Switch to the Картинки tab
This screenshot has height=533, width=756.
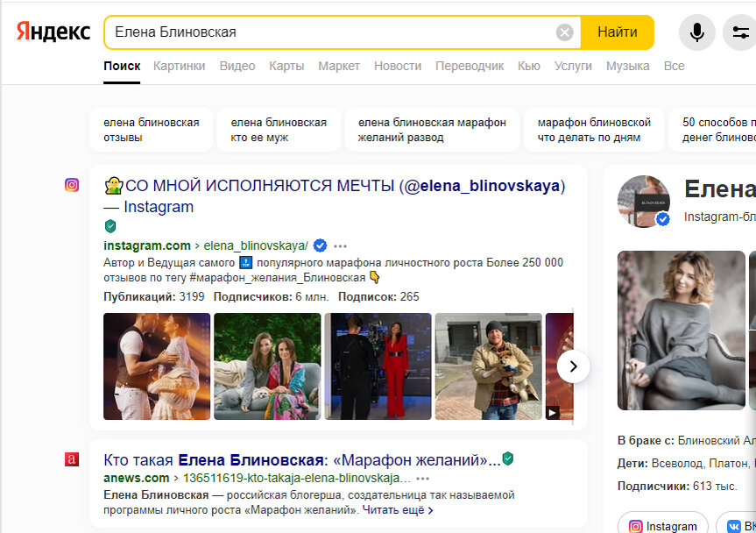tap(180, 66)
